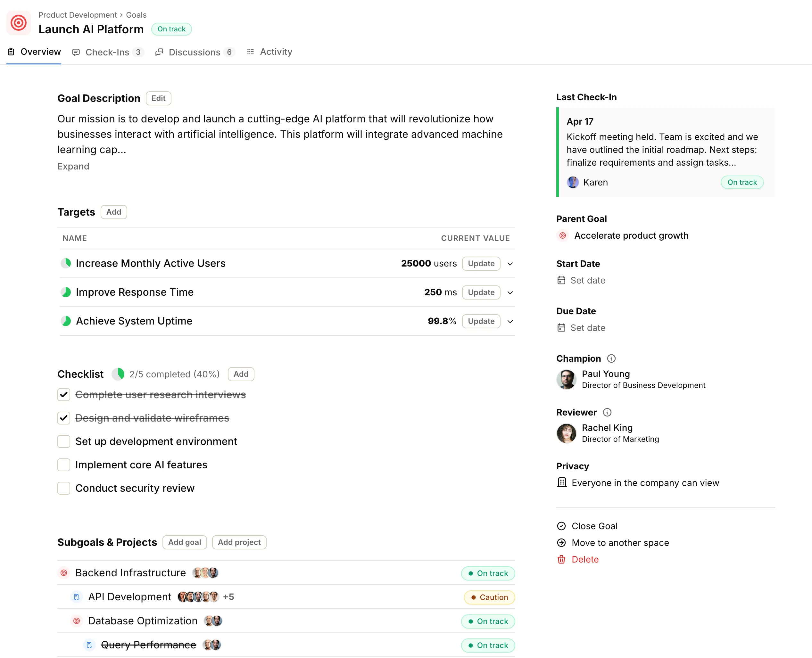Click the Reviewer info icon
This screenshot has height=658, width=812.
[x=607, y=412]
